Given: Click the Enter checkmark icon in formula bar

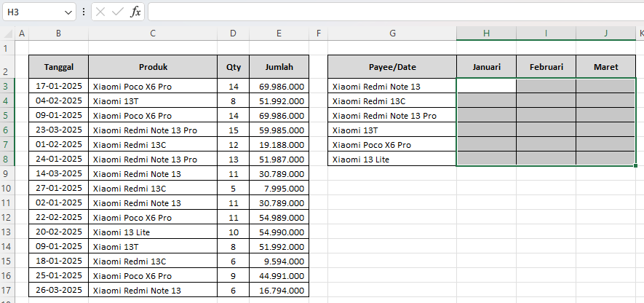Looking at the screenshot, I should tap(118, 12).
